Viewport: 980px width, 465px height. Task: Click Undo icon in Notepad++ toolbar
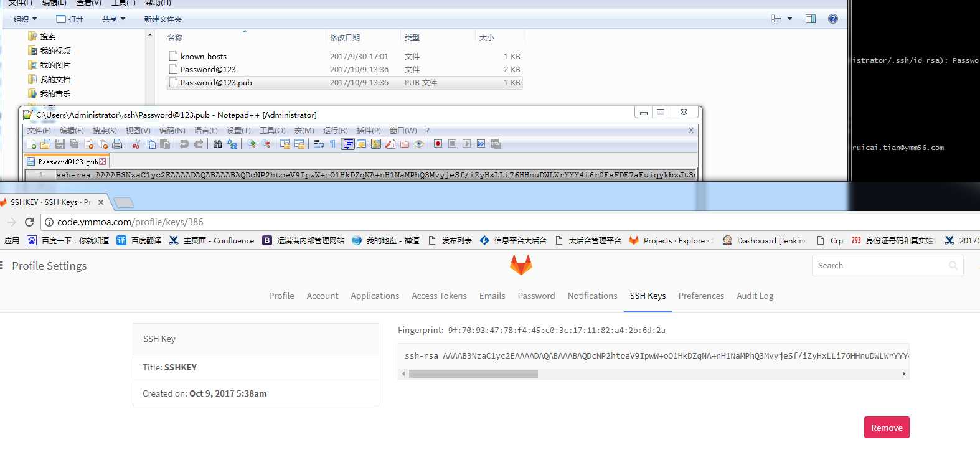(x=184, y=144)
